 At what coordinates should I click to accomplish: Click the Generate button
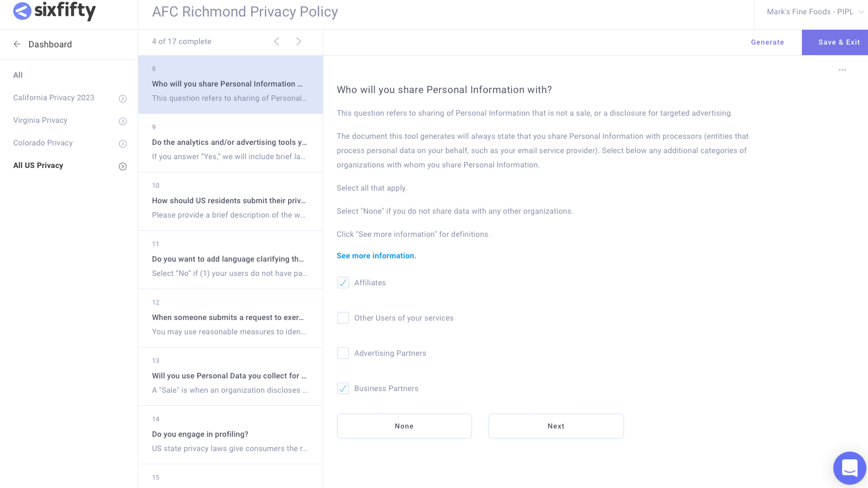click(x=767, y=42)
